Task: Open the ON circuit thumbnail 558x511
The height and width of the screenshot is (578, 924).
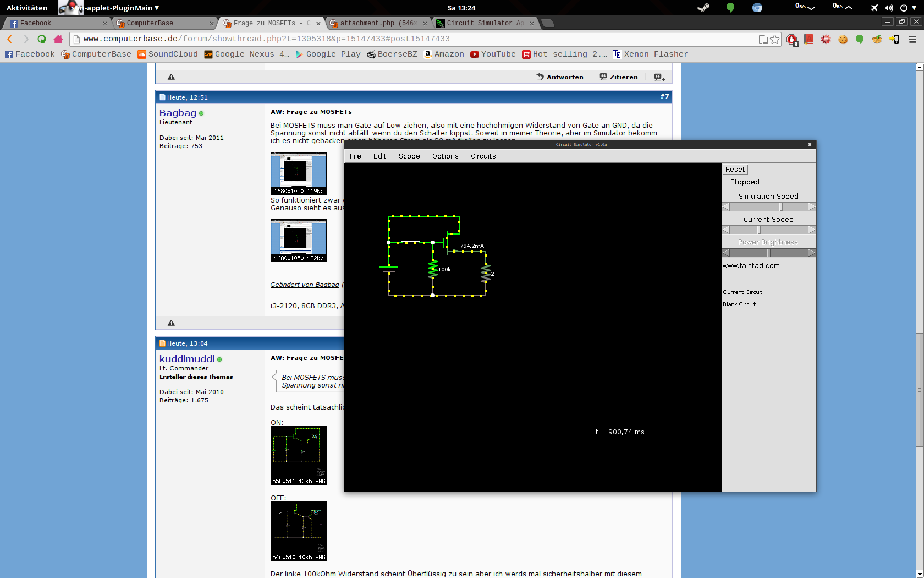Action: 299,456
